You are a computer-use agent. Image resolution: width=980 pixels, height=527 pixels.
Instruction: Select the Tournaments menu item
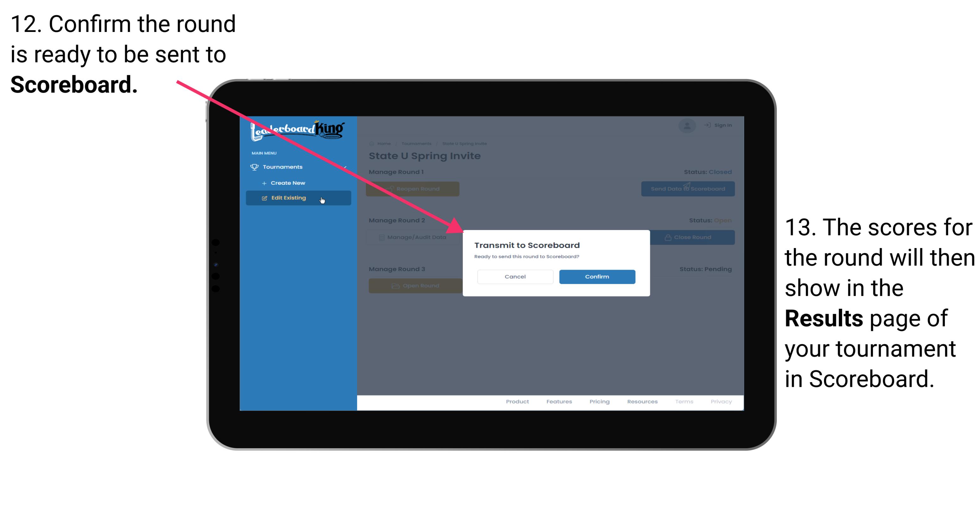(x=284, y=167)
